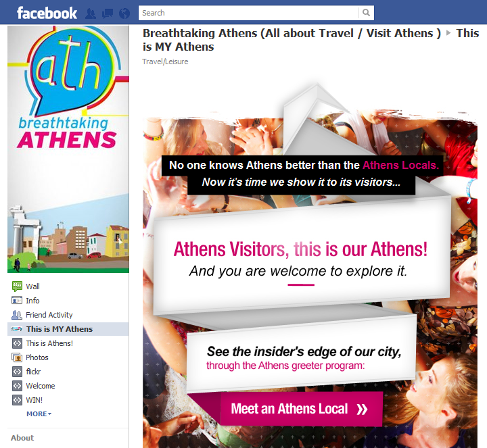Click inside the Search field
The width and height of the screenshot is (487, 448).
click(x=248, y=13)
